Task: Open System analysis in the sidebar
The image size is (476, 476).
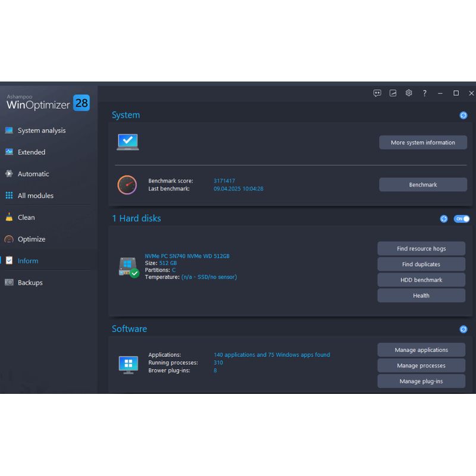Action: pos(42,130)
